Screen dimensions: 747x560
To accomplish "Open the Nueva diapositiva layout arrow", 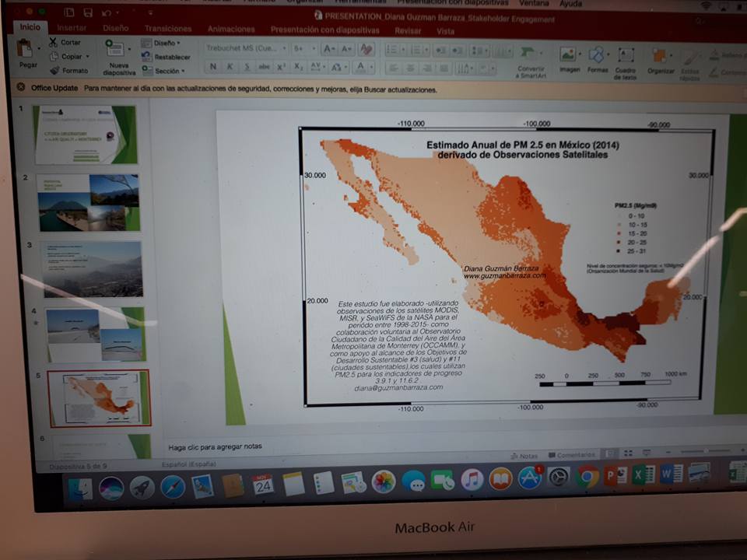I will (x=129, y=49).
